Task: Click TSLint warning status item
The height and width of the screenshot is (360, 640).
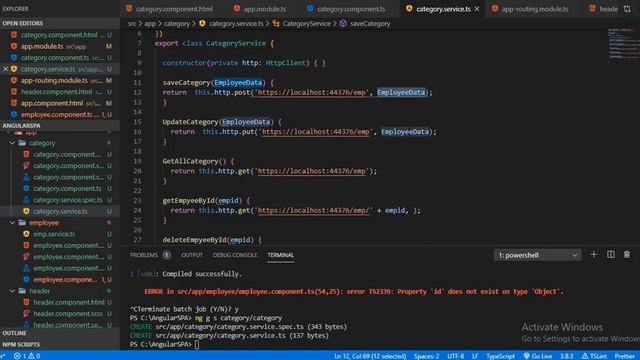Action: [x=594, y=356]
